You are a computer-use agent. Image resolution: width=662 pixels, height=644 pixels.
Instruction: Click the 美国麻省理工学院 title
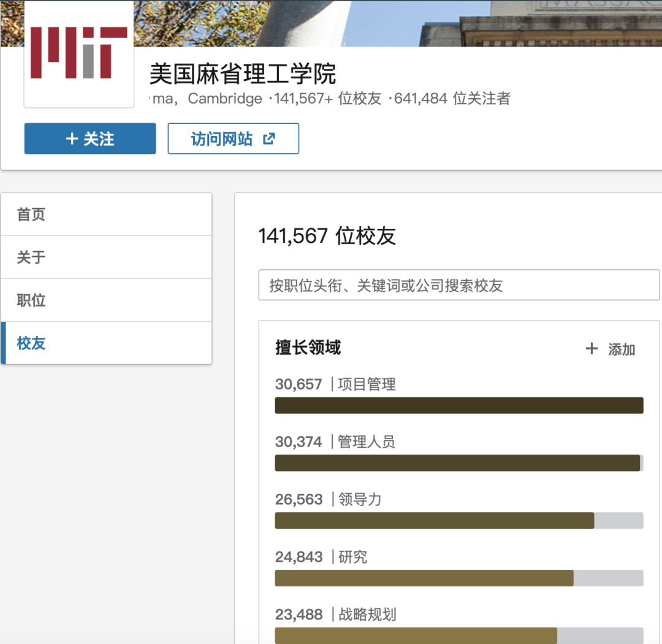(x=243, y=74)
